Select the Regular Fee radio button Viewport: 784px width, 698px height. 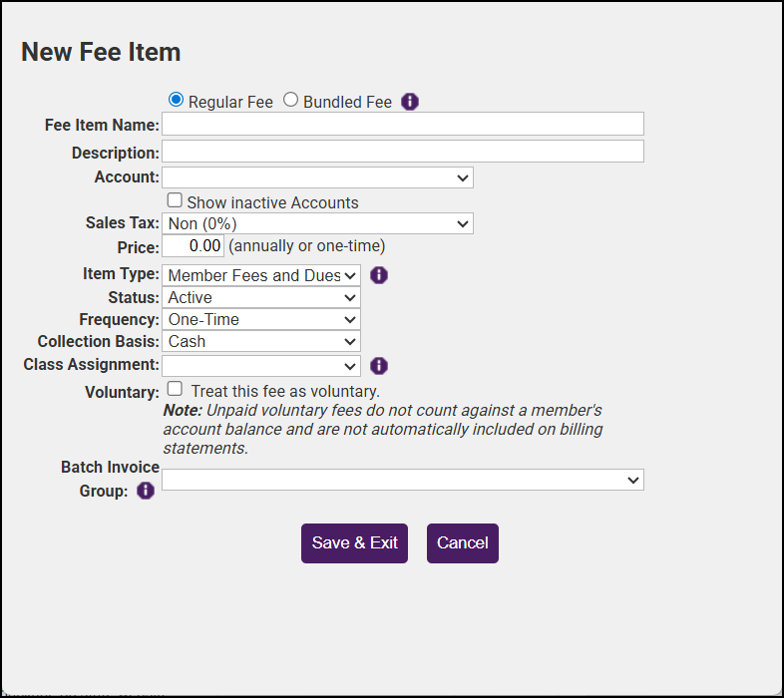[177, 100]
